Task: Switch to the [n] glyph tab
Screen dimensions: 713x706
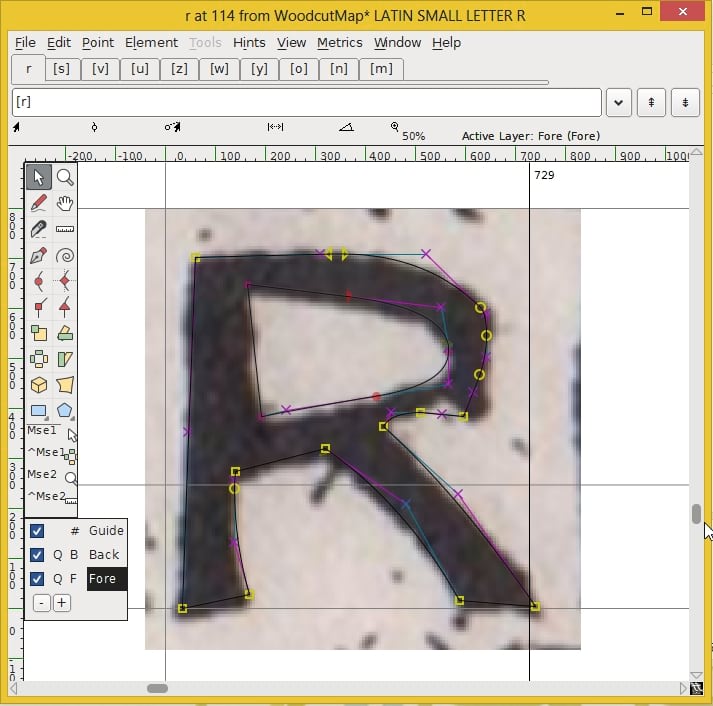Action: pos(339,69)
